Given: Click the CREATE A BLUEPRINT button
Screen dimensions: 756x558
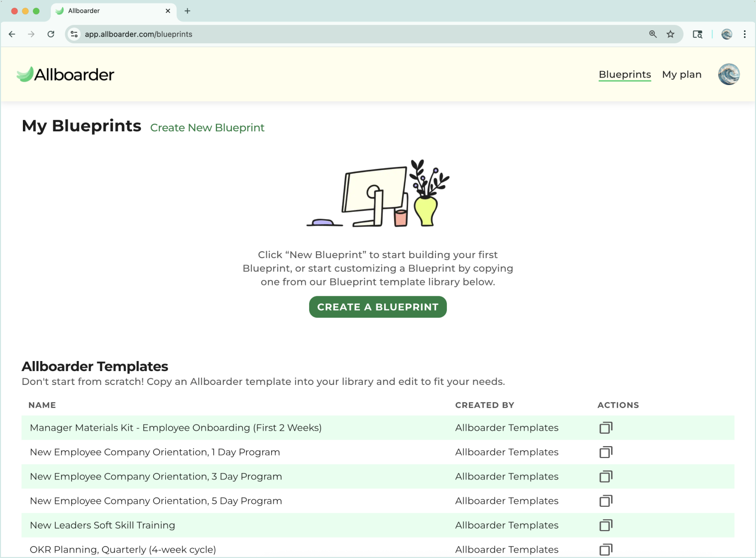Looking at the screenshot, I should (378, 307).
